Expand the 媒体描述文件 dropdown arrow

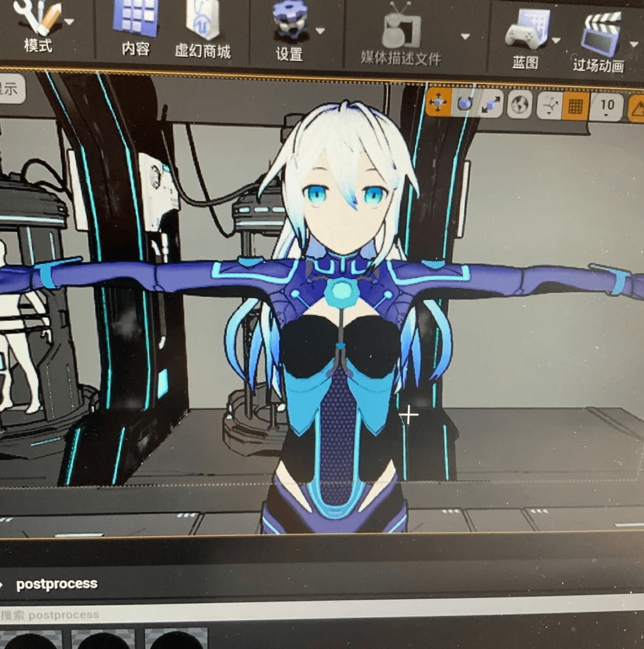[x=465, y=37]
